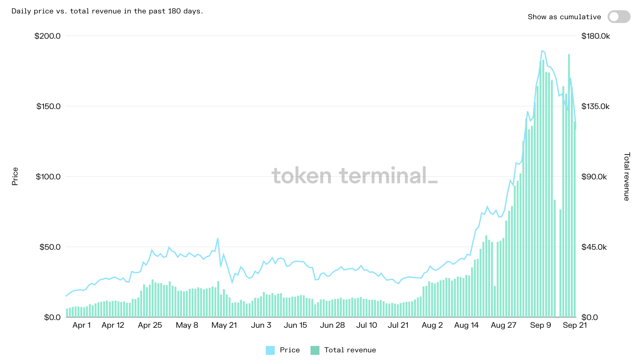The image size is (644, 360).
Task: Click the $135.0k revenue axis value
Action: pyautogui.click(x=595, y=106)
